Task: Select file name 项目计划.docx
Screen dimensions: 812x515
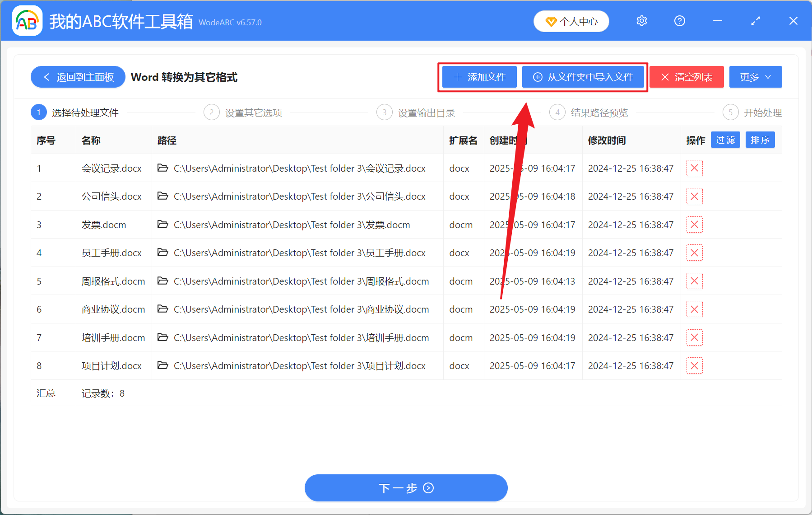Action: coord(111,366)
